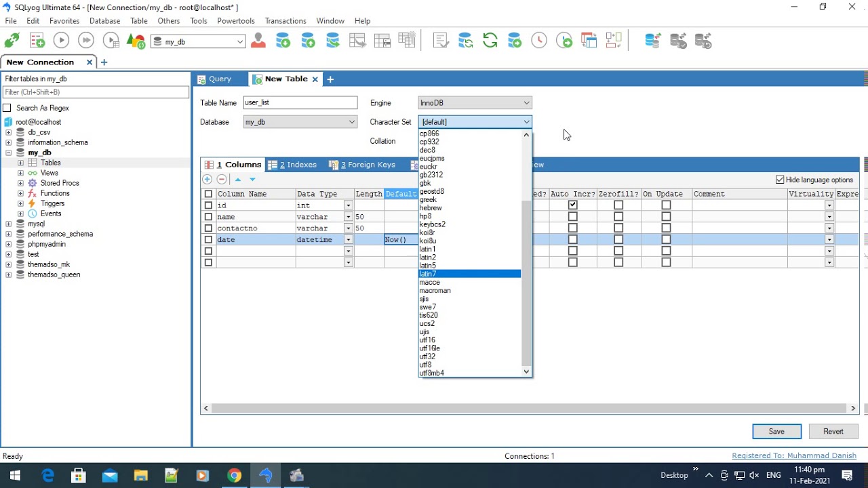This screenshot has height=488, width=868.
Task: Open Virtuality dropdown for name row
Action: [x=829, y=217]
